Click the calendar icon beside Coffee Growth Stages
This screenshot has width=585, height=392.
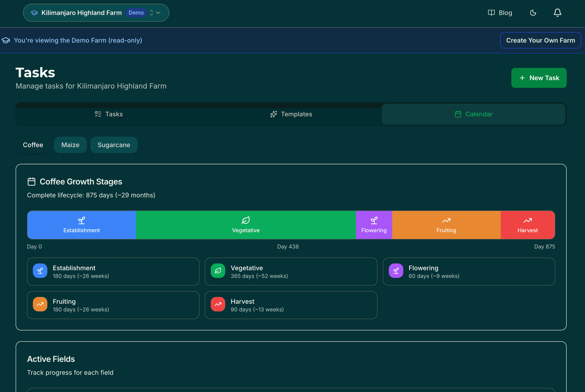[x=31, y=181]
